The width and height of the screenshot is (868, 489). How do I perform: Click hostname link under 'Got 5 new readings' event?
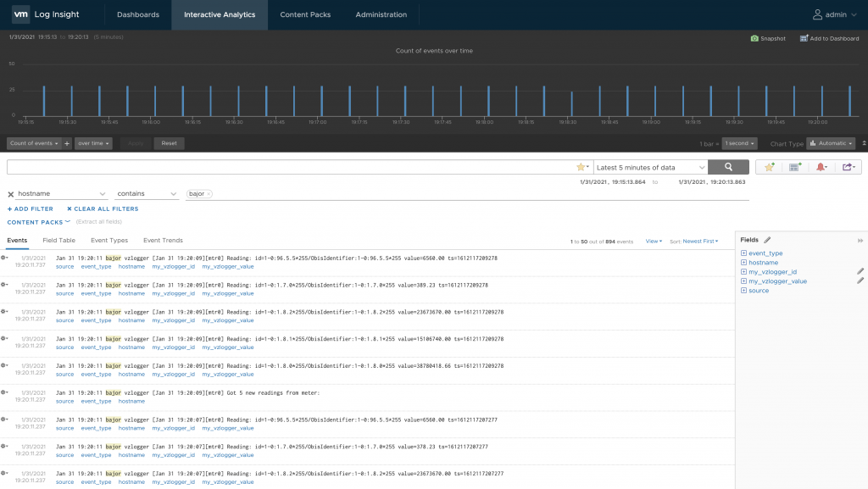click(131, 402)
